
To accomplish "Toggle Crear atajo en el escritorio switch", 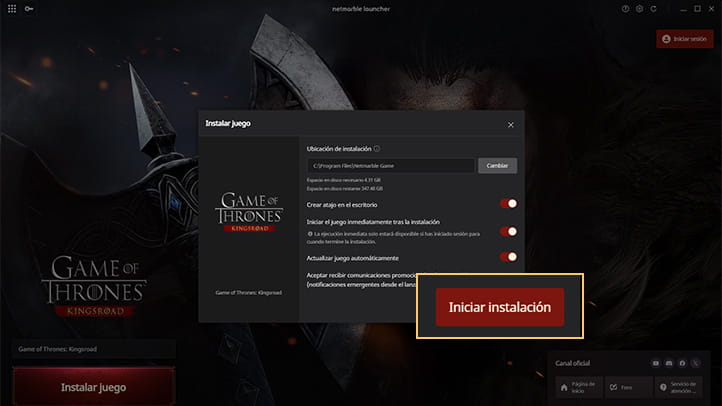I will click(x=508, y=203).
